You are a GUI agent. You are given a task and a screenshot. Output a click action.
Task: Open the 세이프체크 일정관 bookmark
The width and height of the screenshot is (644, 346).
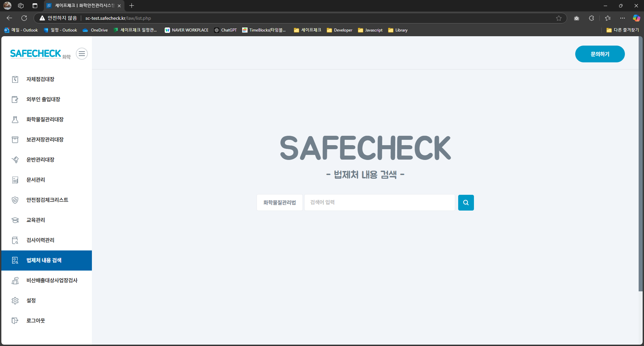(135, 30)
